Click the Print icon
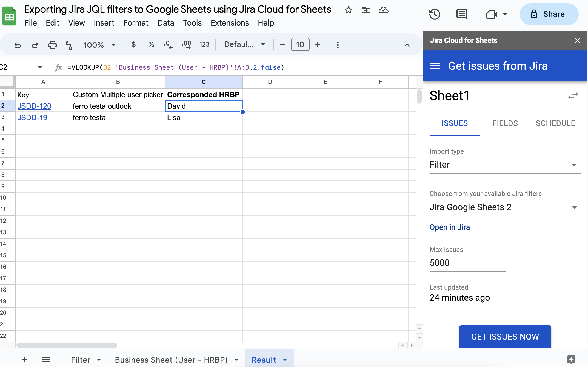The width and height of the screenshot is (588, 367). (52, 45)
